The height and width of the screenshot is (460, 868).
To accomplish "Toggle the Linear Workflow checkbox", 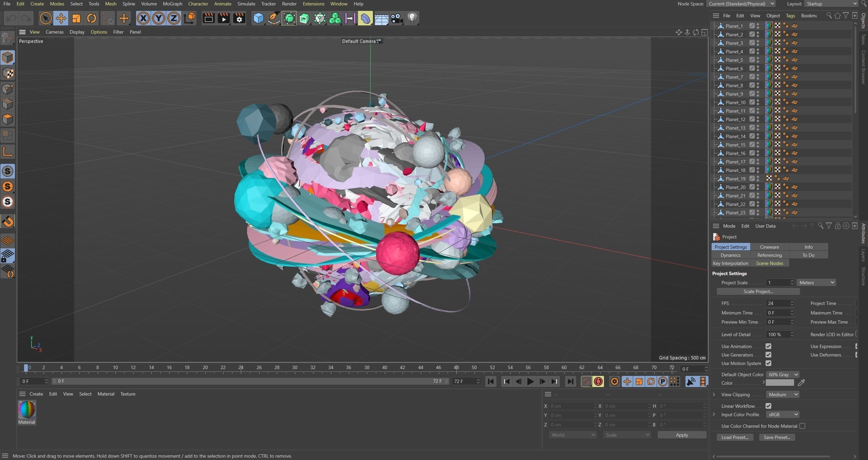I will (x=768, y=406).
